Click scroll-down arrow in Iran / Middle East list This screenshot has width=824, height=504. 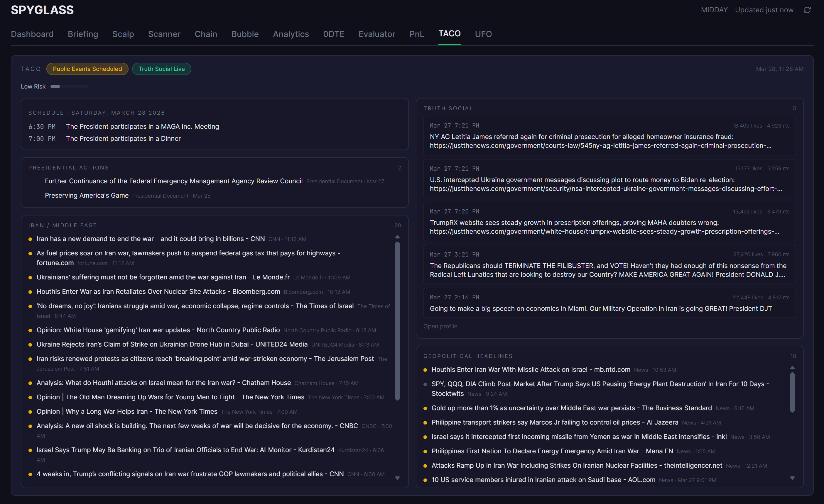click(397, 478)
